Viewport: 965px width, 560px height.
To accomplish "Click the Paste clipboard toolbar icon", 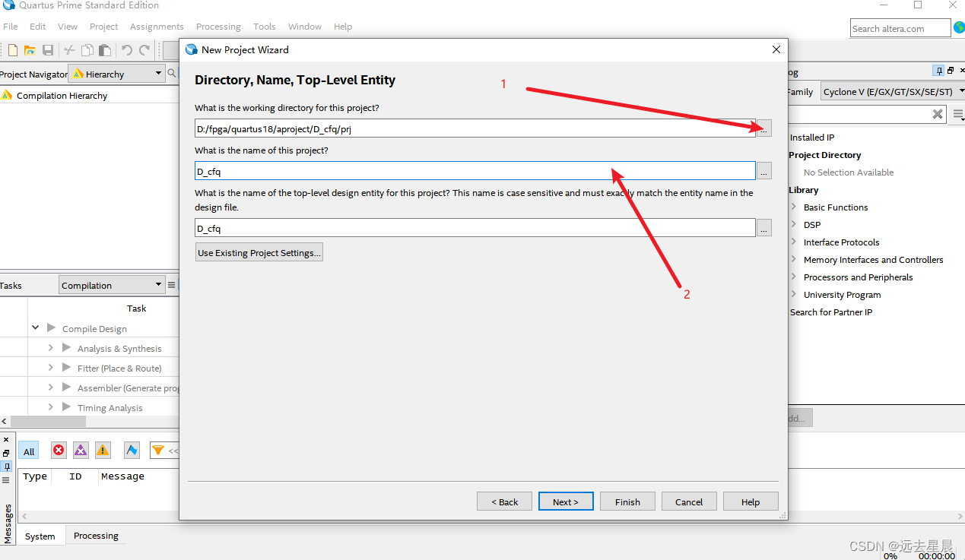I will pos(105,50).
